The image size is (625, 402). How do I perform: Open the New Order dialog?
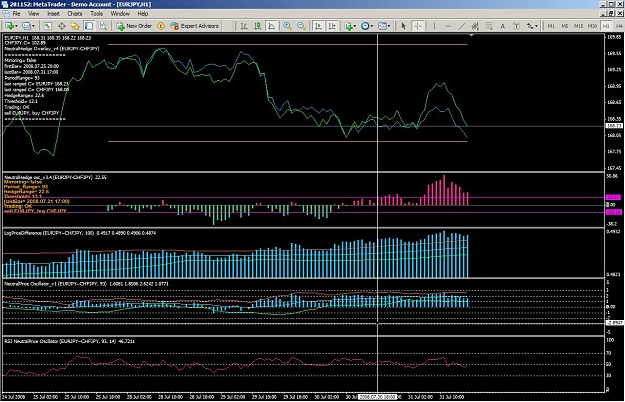(x=134, y=26)
